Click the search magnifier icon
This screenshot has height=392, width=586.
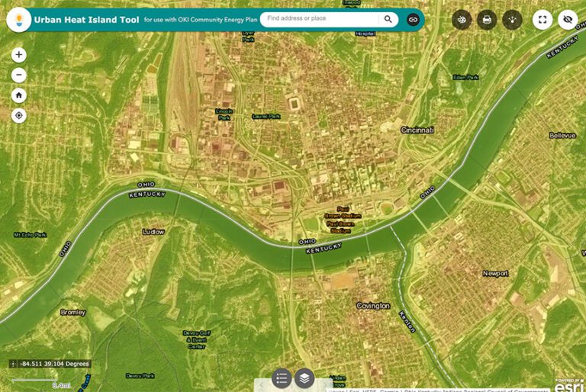coord(388,20)
